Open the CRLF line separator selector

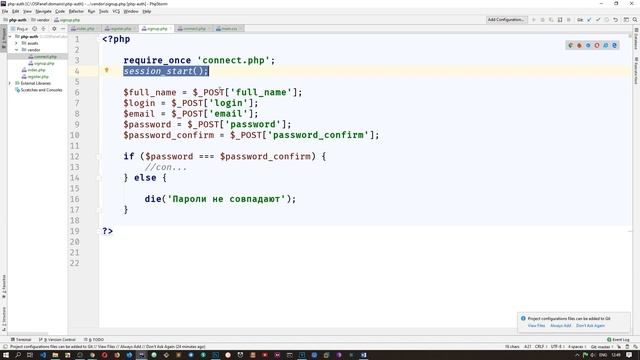point(540,347)
